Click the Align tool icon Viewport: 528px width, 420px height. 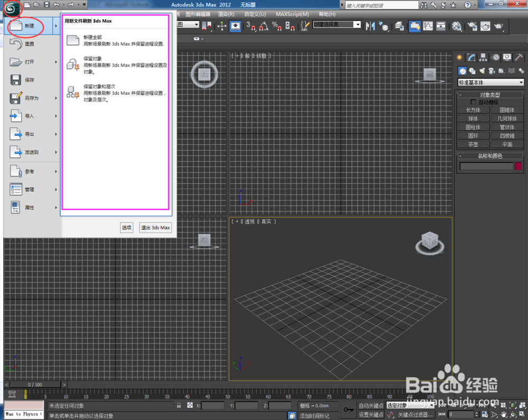[x=383, y=26]
